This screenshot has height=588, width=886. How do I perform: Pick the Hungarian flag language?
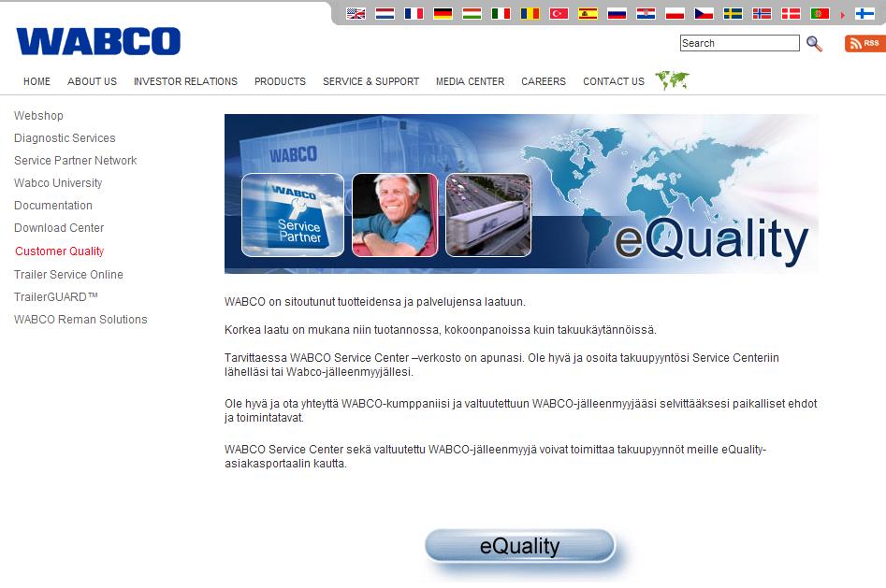click(472, 14)
